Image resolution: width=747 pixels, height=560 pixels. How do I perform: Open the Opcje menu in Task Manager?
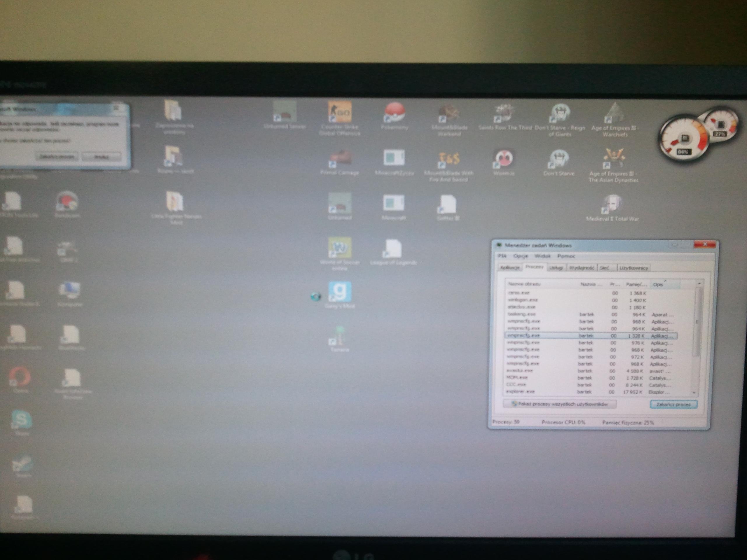[520, 256]
